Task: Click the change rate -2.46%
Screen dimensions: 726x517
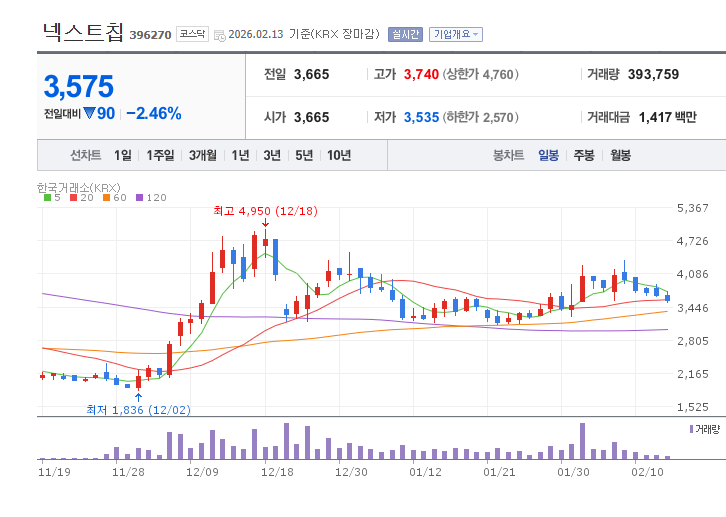Action: click(153, 113)
